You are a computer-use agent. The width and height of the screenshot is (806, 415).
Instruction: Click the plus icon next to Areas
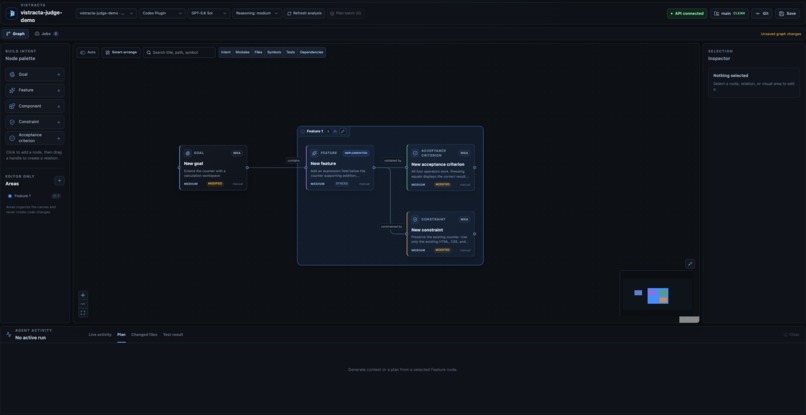tap(60, 181)
